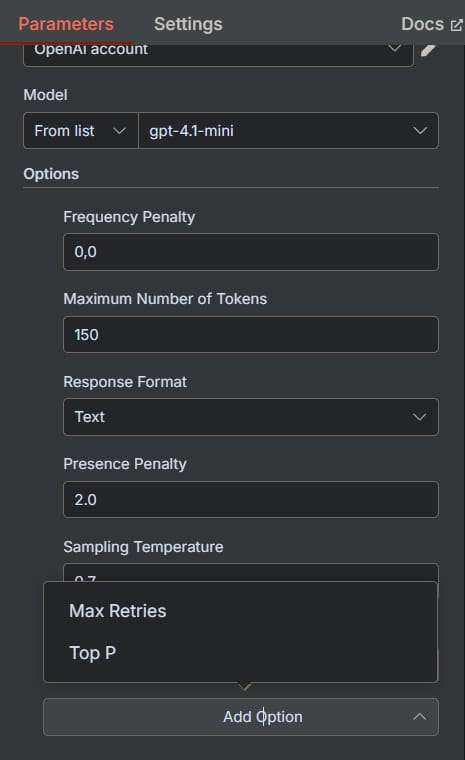This screenshot has height=760, width=465.
Task: Open the Docs external link icon
Action: click(456, 25)
